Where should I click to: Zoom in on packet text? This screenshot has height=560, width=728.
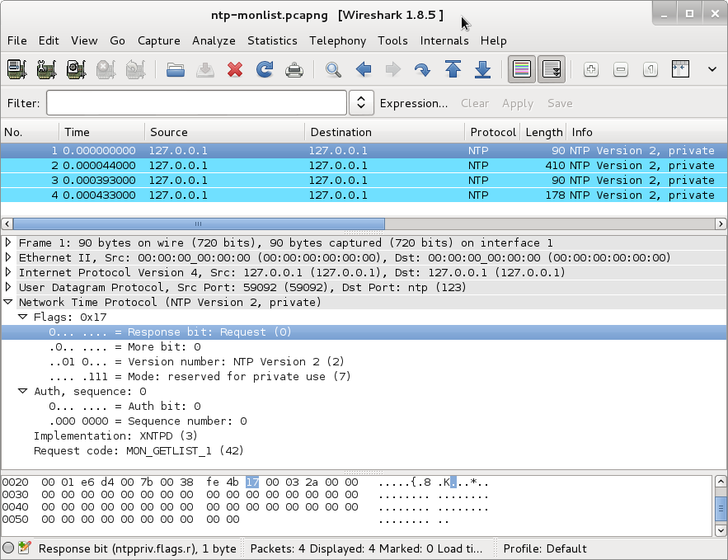[x=591, y=69]
